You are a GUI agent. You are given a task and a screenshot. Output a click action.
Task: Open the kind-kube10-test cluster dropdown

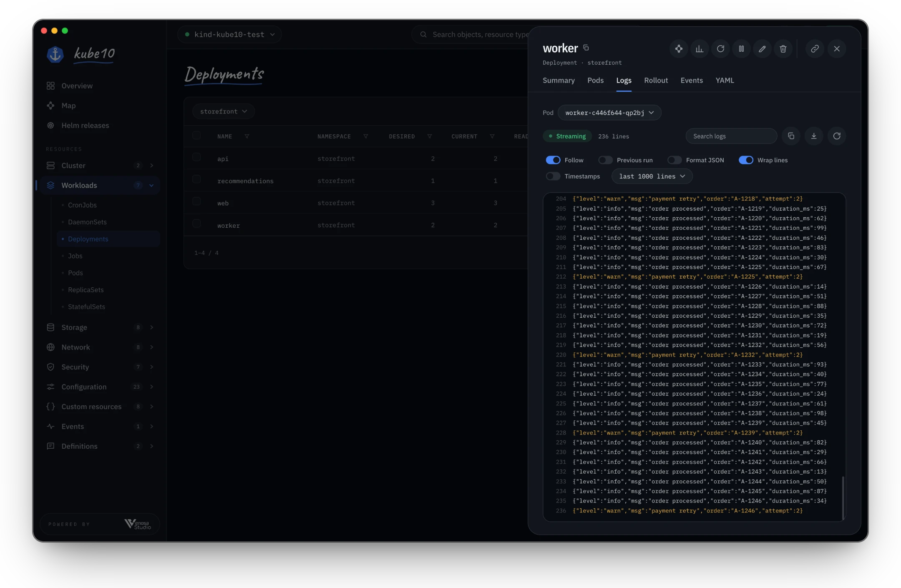click(230, 35)
